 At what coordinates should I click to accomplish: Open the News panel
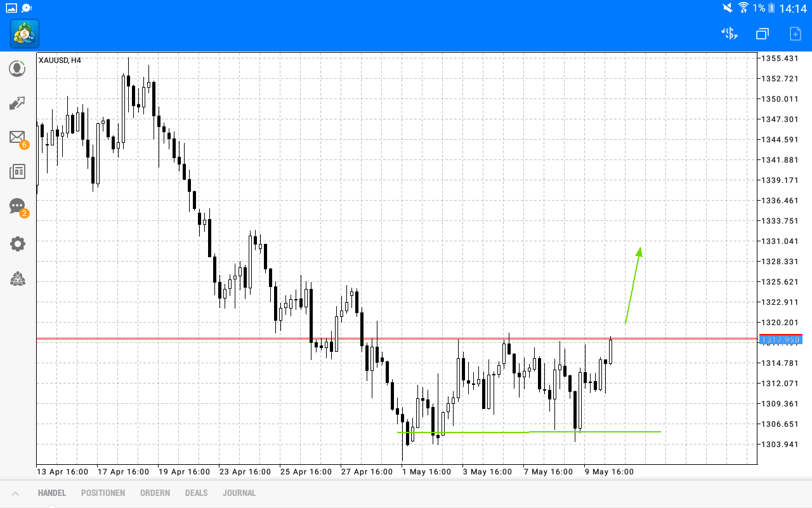(17, 171)
